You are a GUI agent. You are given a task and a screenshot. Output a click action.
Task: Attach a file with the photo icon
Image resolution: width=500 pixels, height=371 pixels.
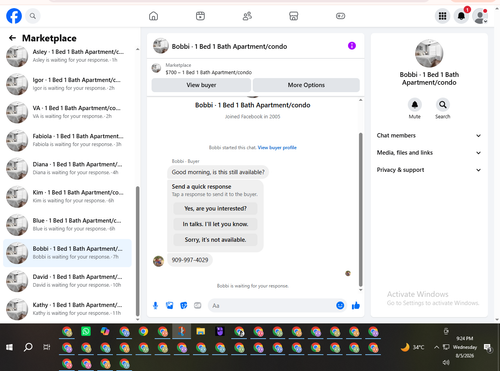[x=170, y=305]
